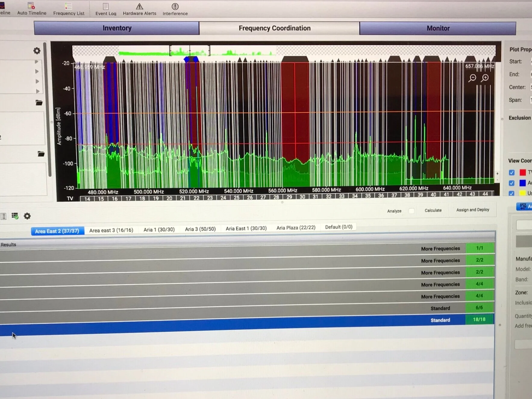Select the Default (0/0) tab

tap(339, 227)
